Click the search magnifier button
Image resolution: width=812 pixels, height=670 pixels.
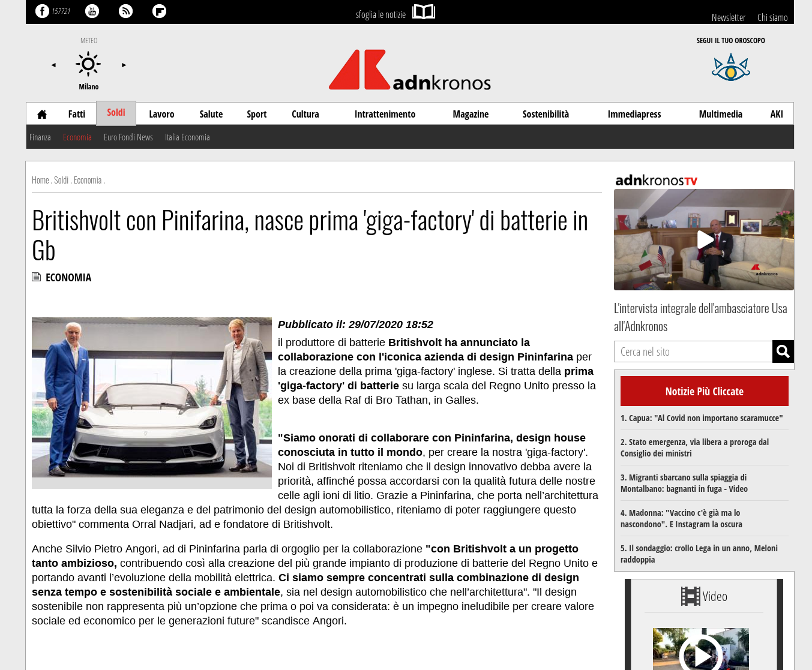tap(783, 351)
